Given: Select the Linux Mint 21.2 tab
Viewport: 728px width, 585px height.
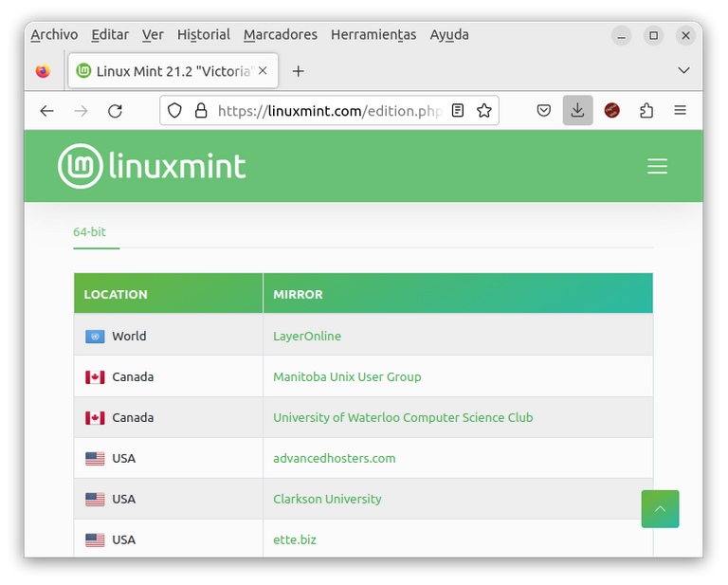Looking at the screenshot, I should [173, 70].
